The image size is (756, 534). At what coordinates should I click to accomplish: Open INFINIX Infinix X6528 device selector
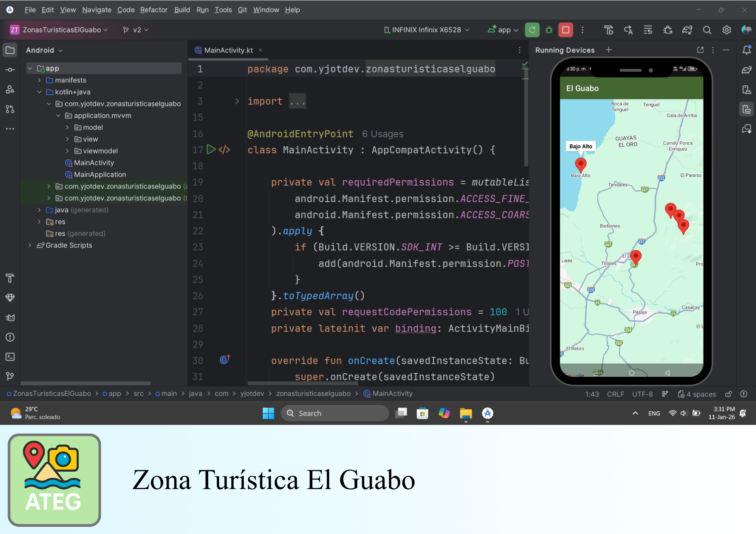pyautogui.click(x=426, y=30)
